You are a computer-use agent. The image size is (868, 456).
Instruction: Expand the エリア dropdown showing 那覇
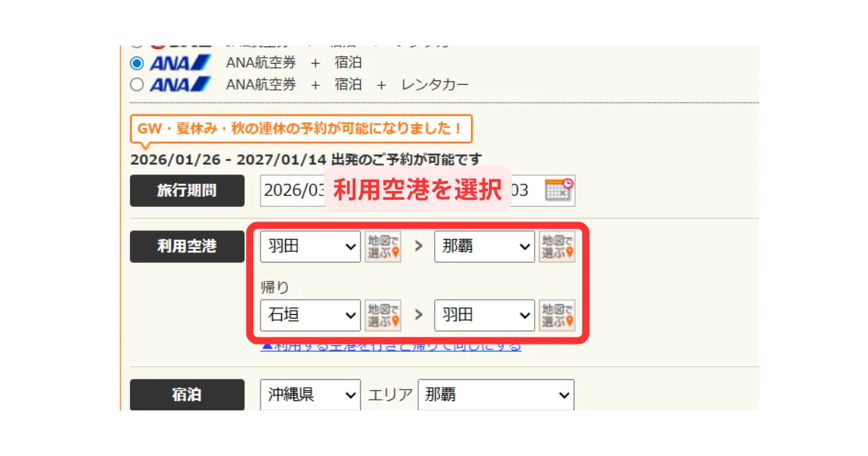(495, 395)
